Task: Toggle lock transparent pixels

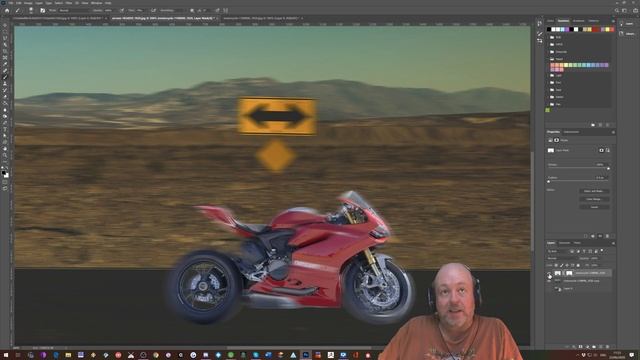Action: [556, 265]
